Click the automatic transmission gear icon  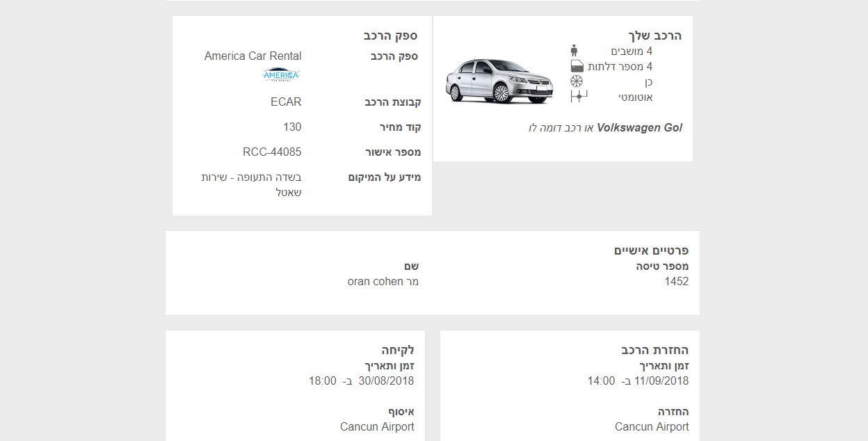click(579, 97)
